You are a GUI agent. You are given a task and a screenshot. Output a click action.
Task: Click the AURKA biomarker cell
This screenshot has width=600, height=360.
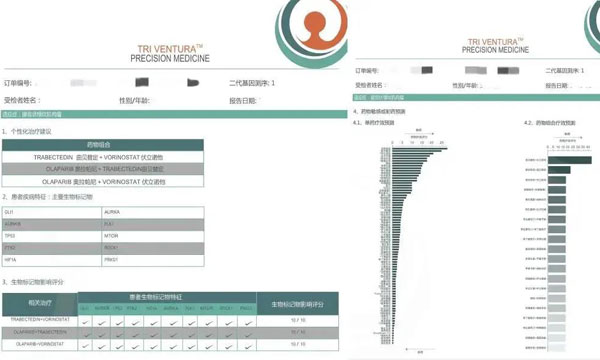(x=153, y=212)
